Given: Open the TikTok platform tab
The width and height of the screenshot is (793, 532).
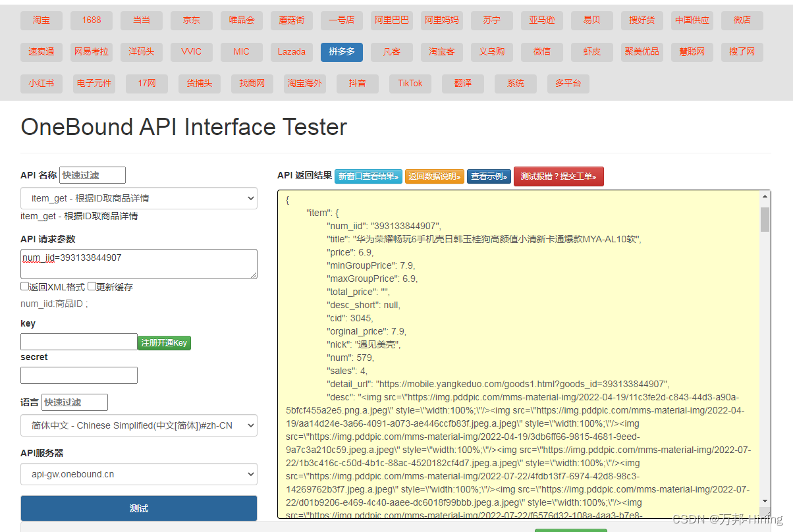Looking at the screenshot, I should 410,84.
